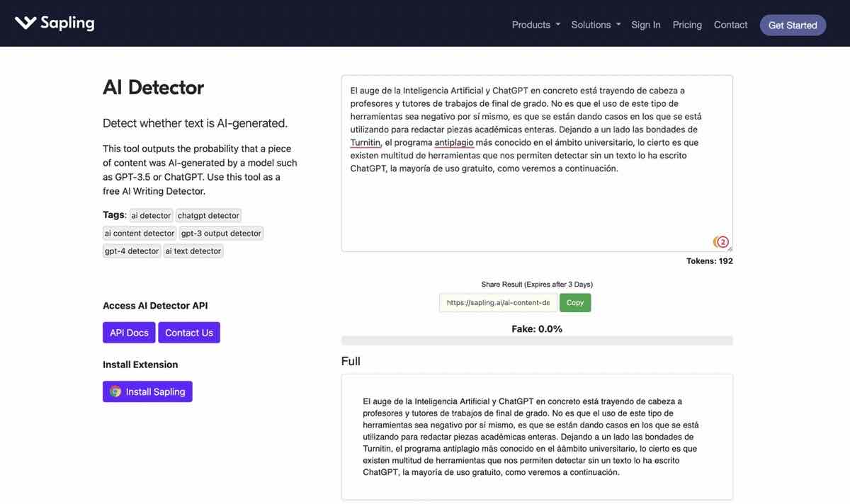Open the API Docs page
This screenshot has width=850, height=504.
tap(129, 333)
